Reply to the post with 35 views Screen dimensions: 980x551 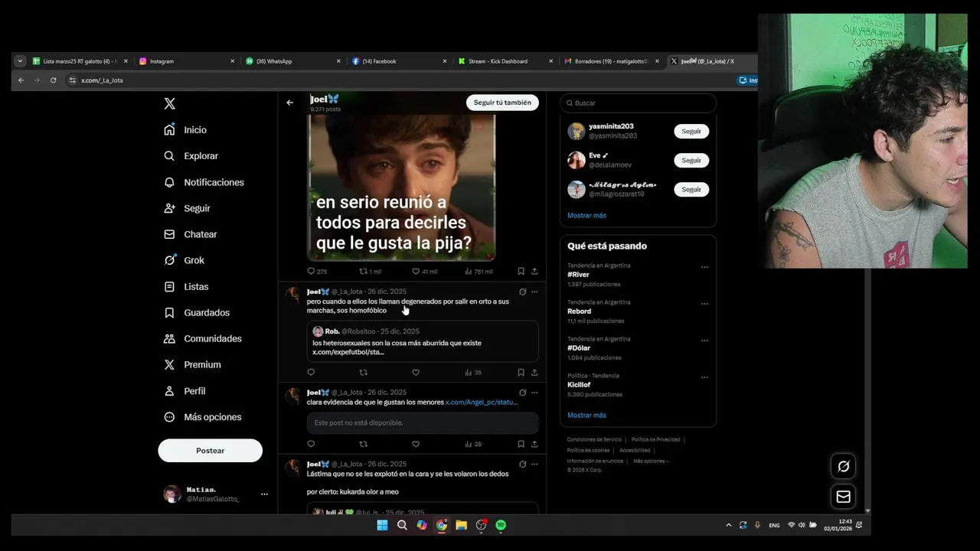click(311, 373)
